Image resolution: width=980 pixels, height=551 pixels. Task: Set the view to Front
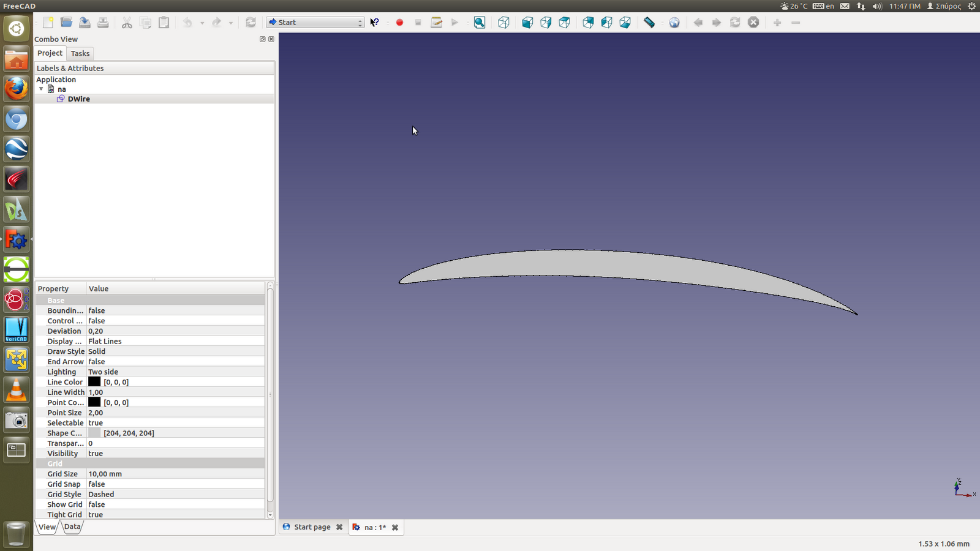[527, 23]
